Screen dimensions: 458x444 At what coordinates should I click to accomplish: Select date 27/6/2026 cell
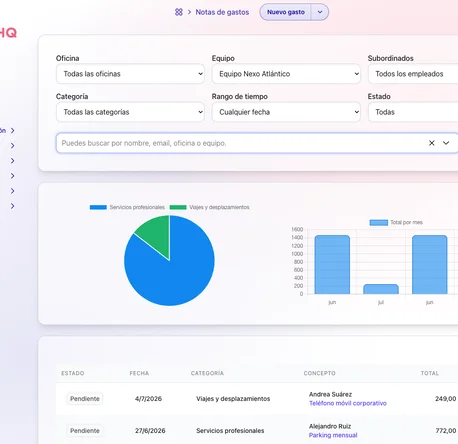pos(150,431)
